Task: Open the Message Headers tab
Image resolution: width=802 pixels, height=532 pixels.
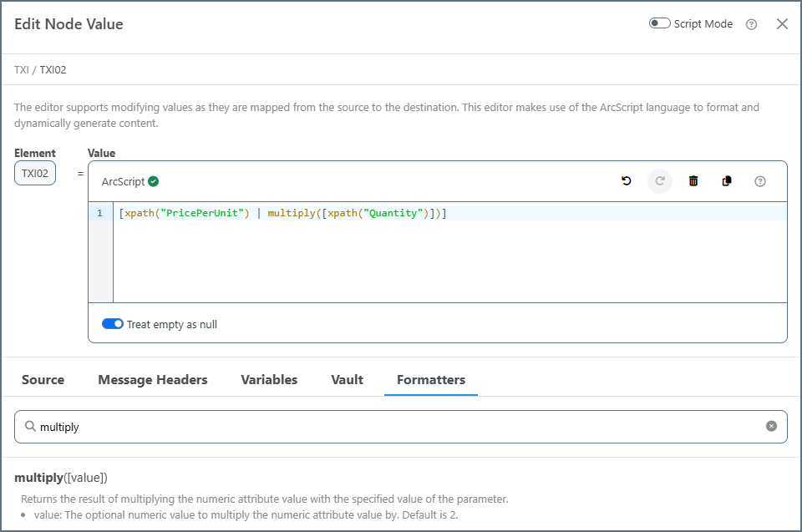Action: 153,379
